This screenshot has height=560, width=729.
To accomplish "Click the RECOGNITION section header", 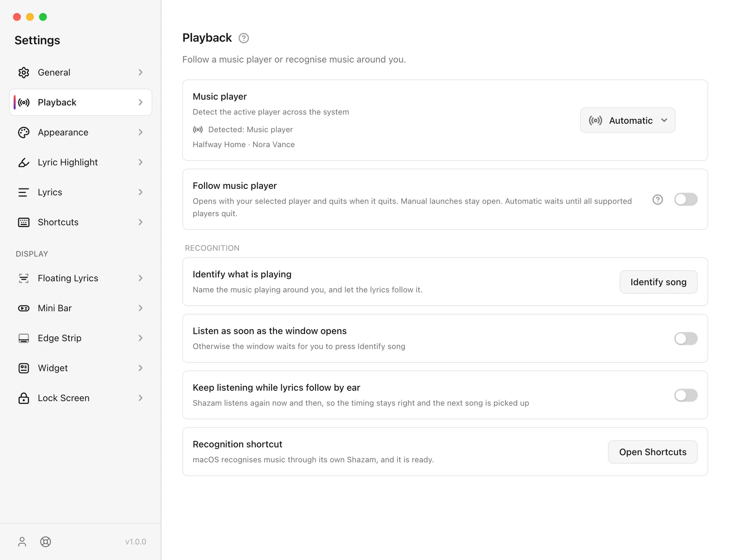I will pos(212,248).
